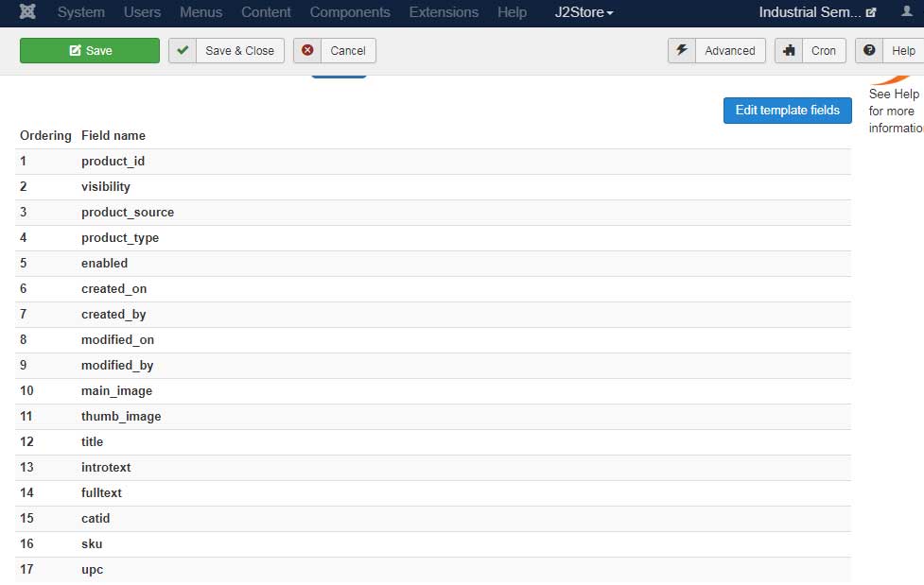Open the Components menu

tap(350, 12)
